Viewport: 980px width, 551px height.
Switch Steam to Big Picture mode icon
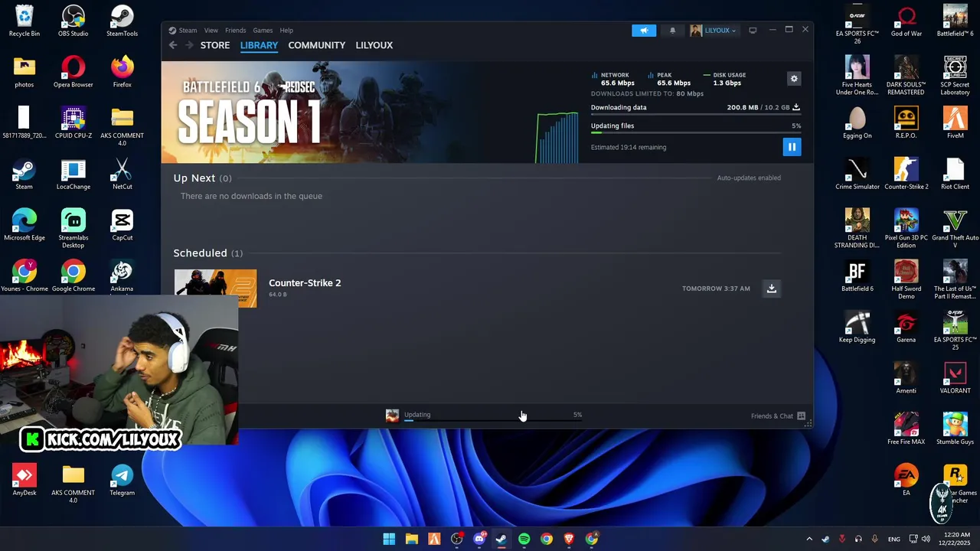tap(753, 31)
